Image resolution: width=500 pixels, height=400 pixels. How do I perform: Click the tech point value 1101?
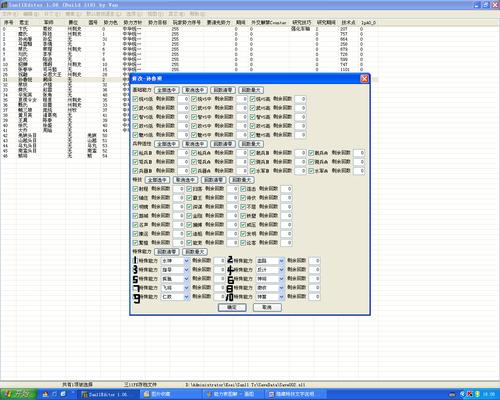pos(344,69)
